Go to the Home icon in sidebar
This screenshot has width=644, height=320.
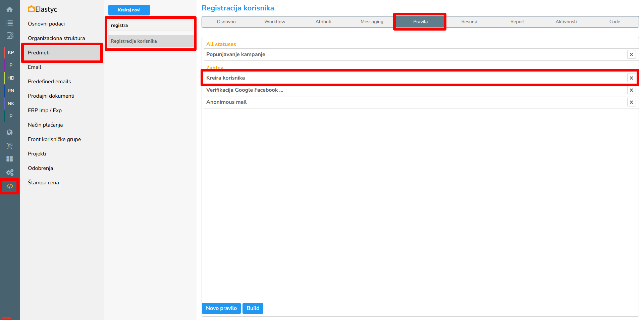click(10, 9)
